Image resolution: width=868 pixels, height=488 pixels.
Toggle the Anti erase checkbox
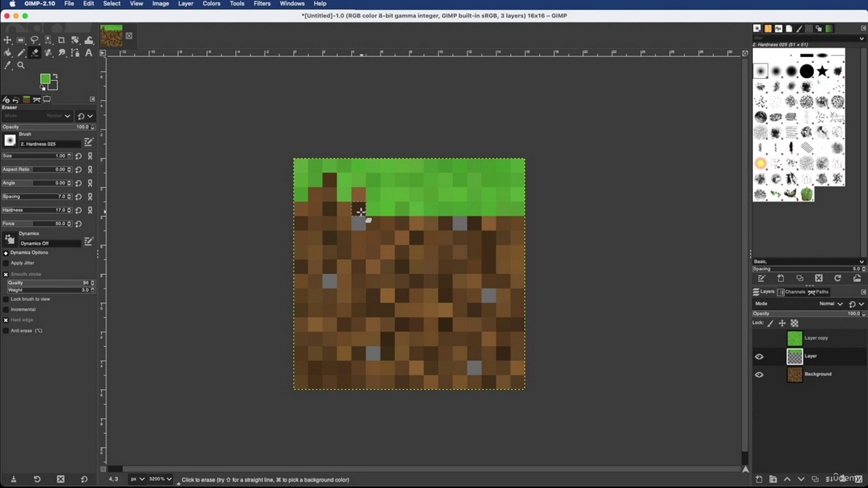coord(6,330)
